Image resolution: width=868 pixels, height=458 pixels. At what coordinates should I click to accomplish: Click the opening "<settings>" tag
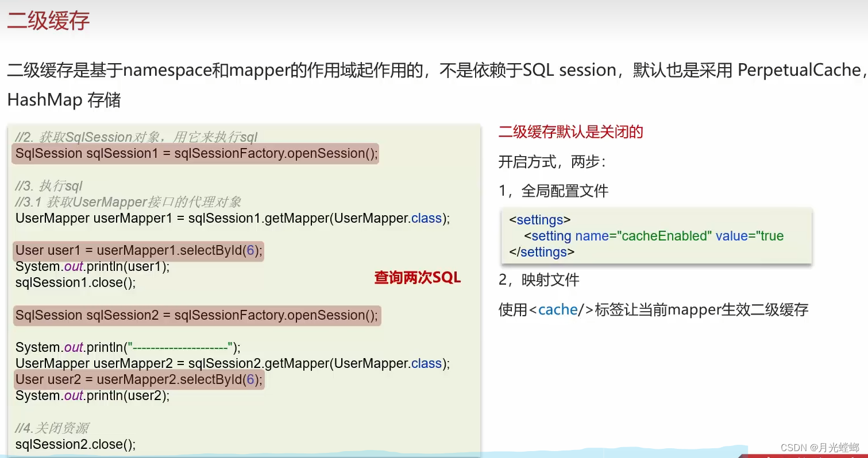pyautogui.click(x=540, y=220)
